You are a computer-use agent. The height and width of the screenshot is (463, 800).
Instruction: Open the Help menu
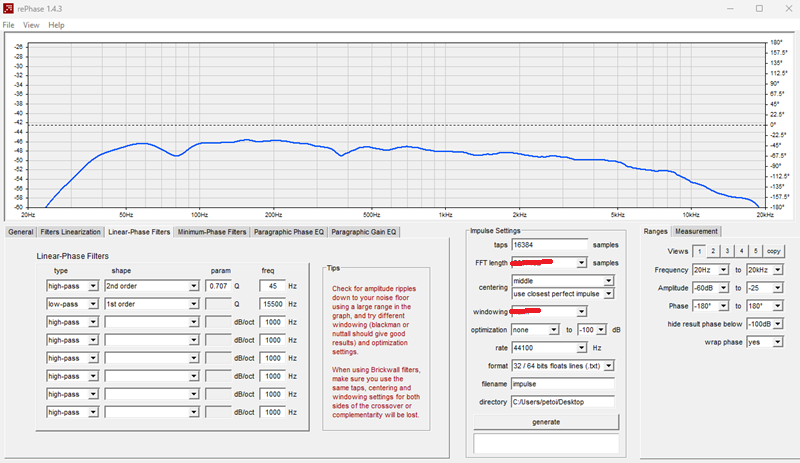pos(56,25)
